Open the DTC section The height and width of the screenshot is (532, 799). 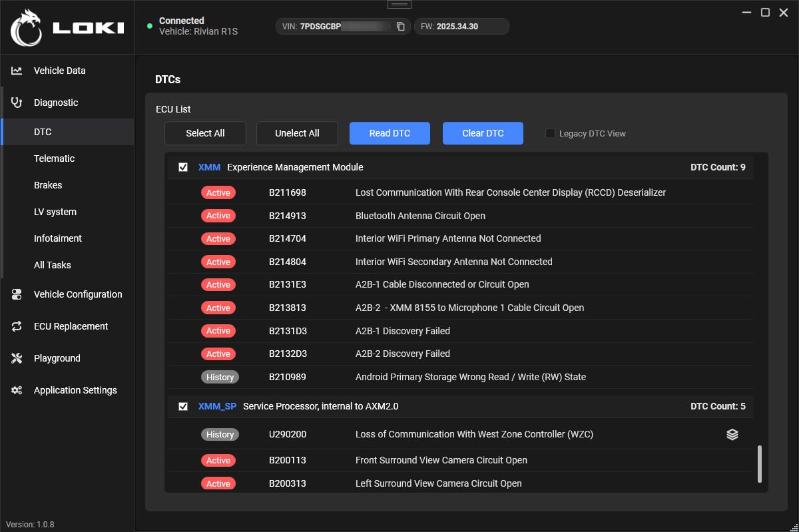pyautogui.click(x=68, y=132)
